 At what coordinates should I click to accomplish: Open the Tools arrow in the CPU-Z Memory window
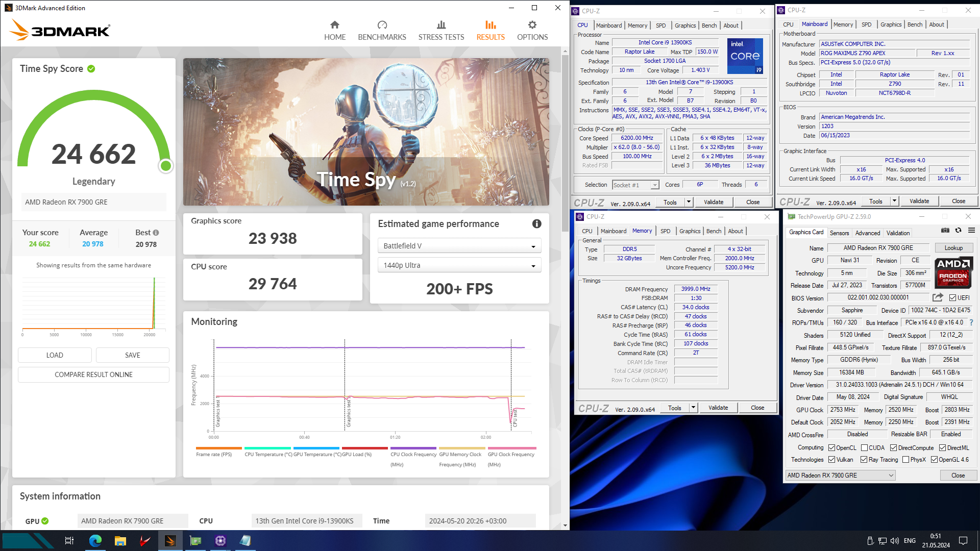[693, 408]
